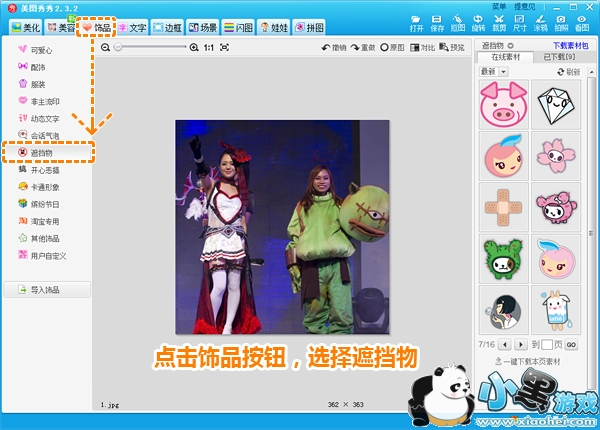Switch to the 在线素材 tab
This screenshot has width=600, height=430.
pyautogui.click(x=505, y=57)
